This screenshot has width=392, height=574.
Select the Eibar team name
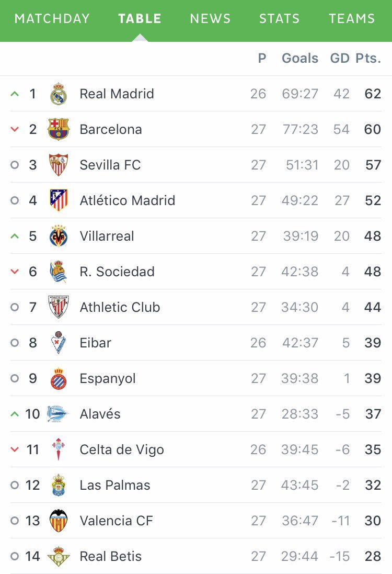coord(96,343)
